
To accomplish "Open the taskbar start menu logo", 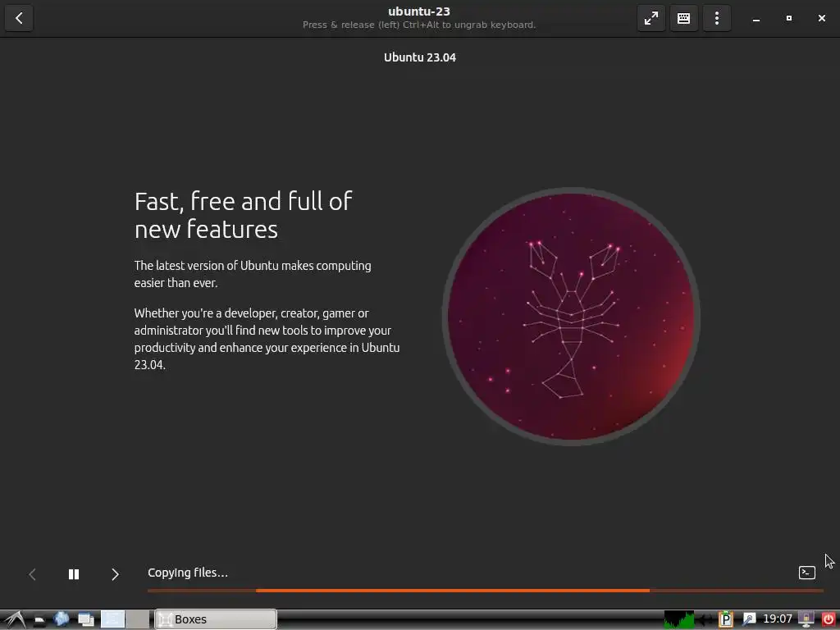I will [15, 619].
